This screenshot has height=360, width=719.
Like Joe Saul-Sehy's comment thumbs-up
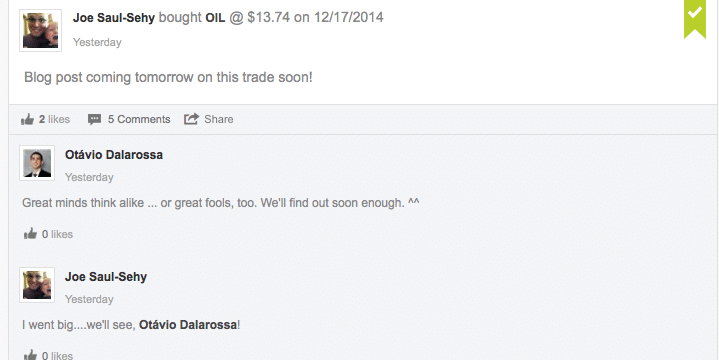(30, 355)
